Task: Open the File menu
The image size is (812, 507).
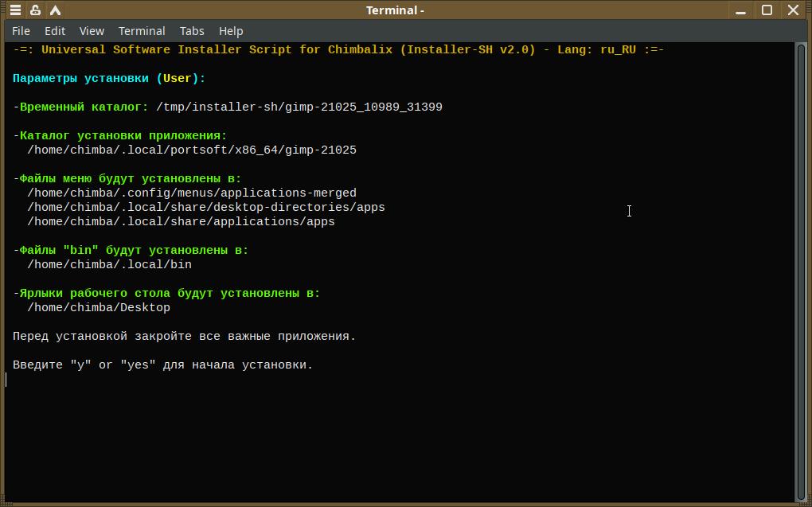Action: [21, 31]
